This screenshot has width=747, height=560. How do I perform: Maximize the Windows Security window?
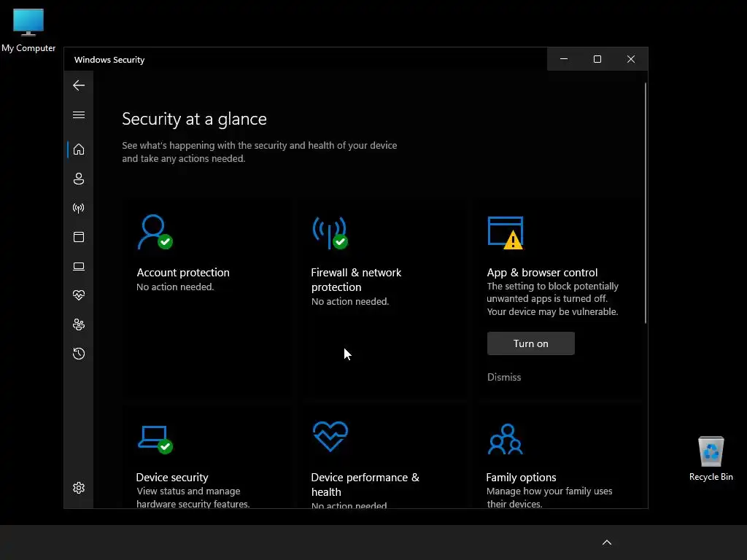597,59
